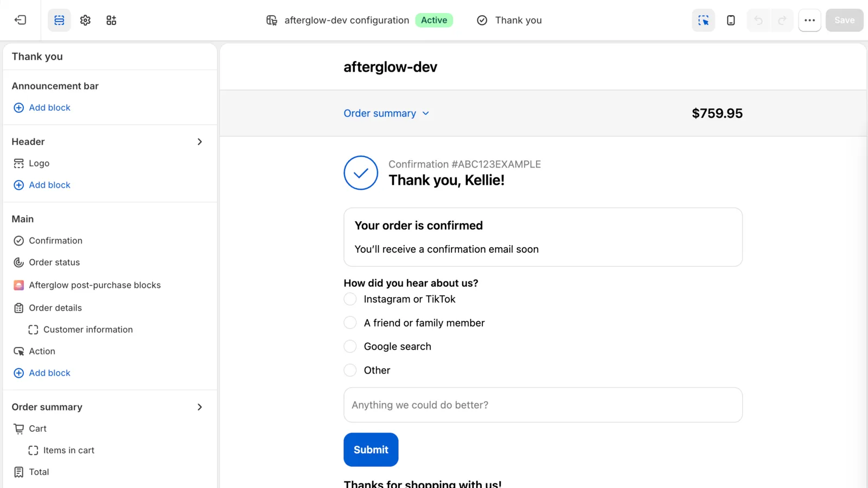Click the order total $759.95
Screen dimensions: 868x488
[717, 113]
